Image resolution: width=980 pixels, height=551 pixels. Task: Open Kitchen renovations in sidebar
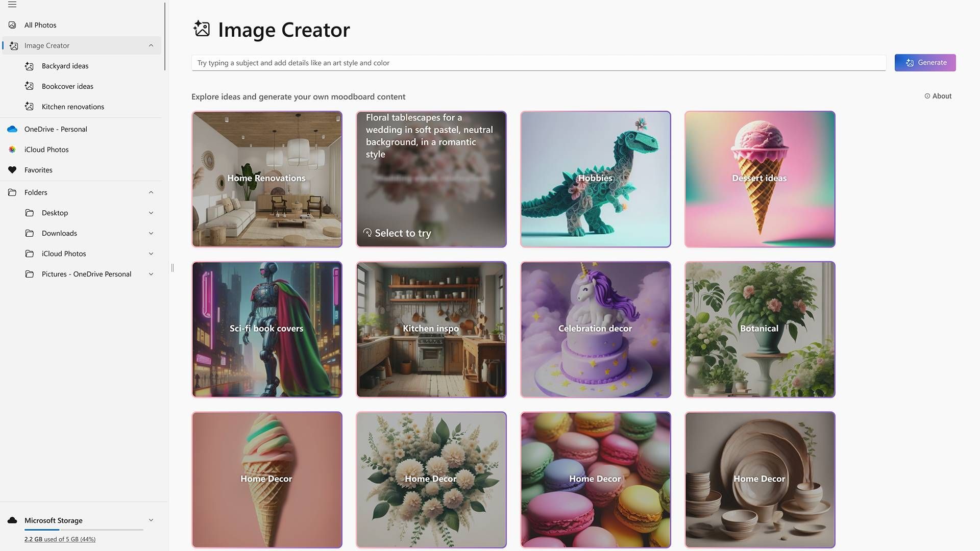point(73,107)
